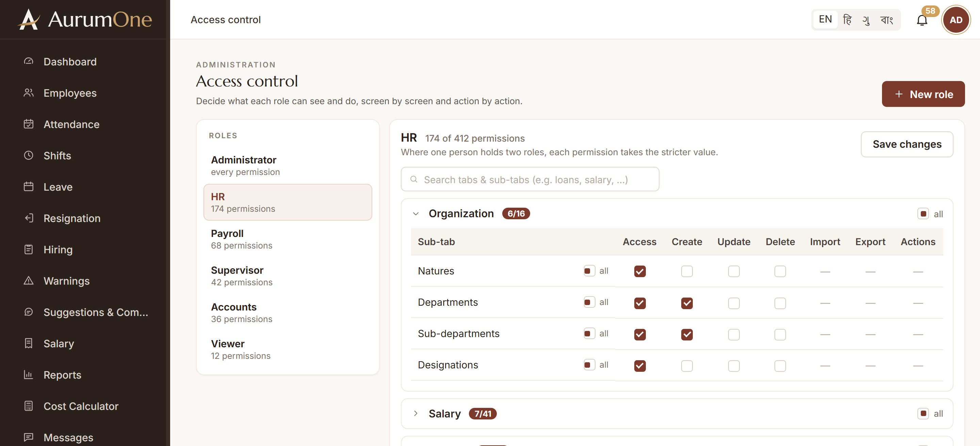The width and height of the screenshot is (980, 446).
Task: Select the Payroll role
Action: point(288,239)
